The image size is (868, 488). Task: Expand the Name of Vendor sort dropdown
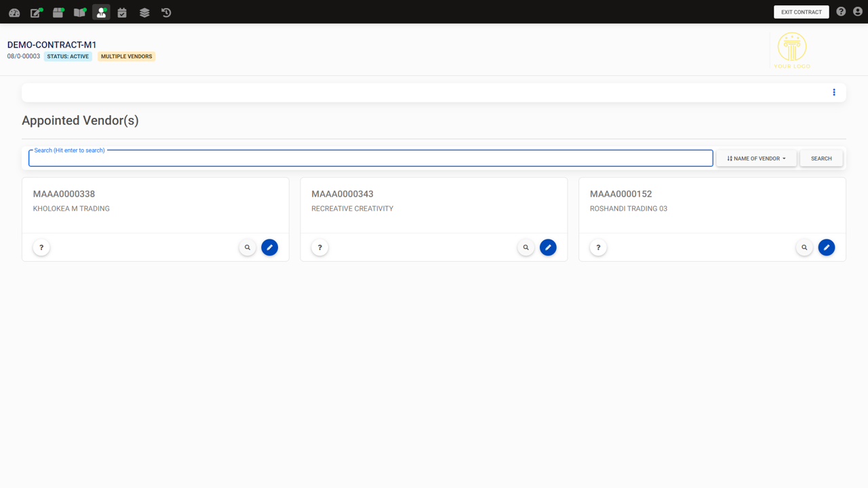tap(756, 159)
